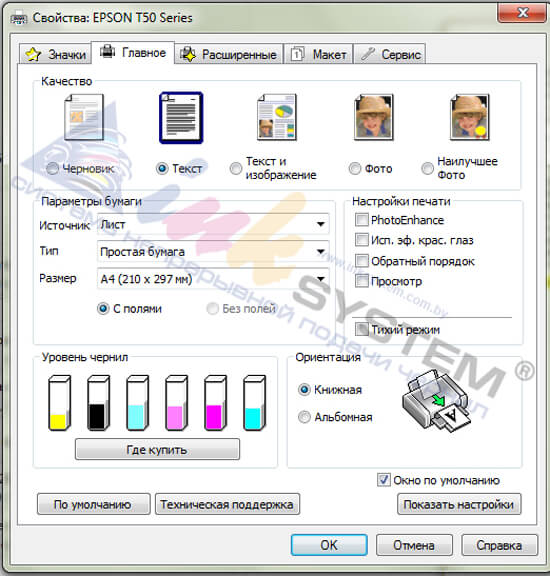The height and width of the screenshot is (576, 550).
Task: Click the yellow ink cartridge level
Action: (59, 403)
